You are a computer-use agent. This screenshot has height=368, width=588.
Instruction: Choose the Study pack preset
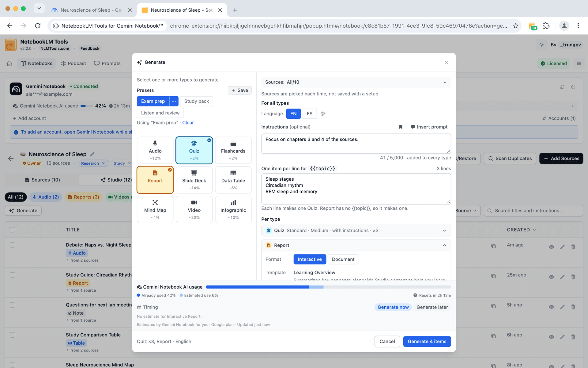pos(197,101)
